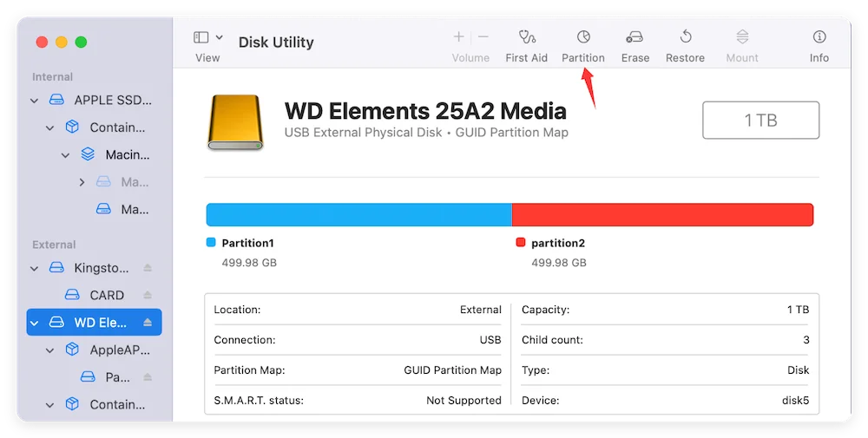
Task: Click the GUID Partition Map table value
Action: point(453,370)
